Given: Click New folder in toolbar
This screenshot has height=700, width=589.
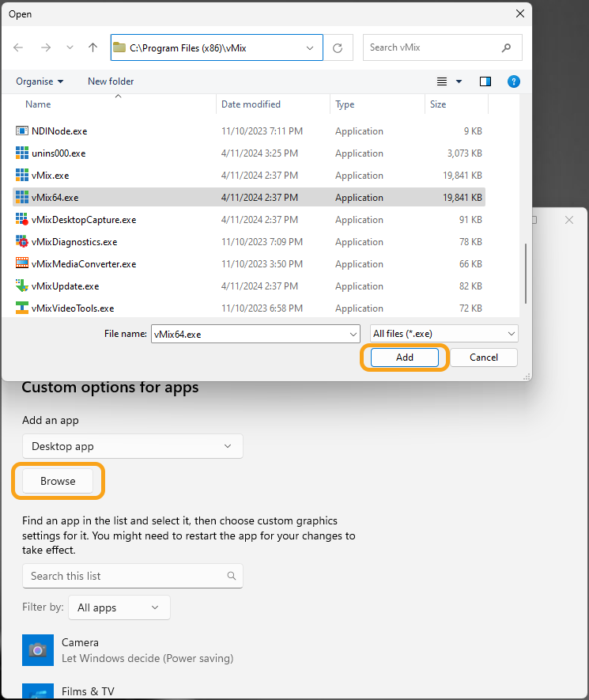Looking at the screenshot, I should (x=111, y=81).
